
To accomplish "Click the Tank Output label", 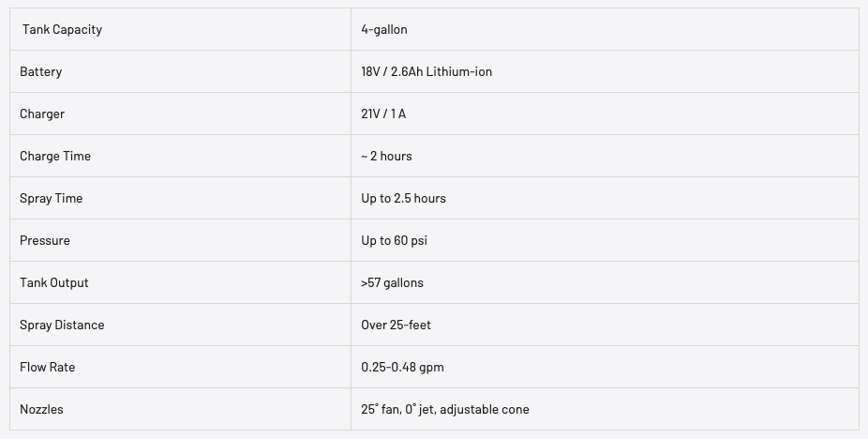I will click(x=54, y=282).
